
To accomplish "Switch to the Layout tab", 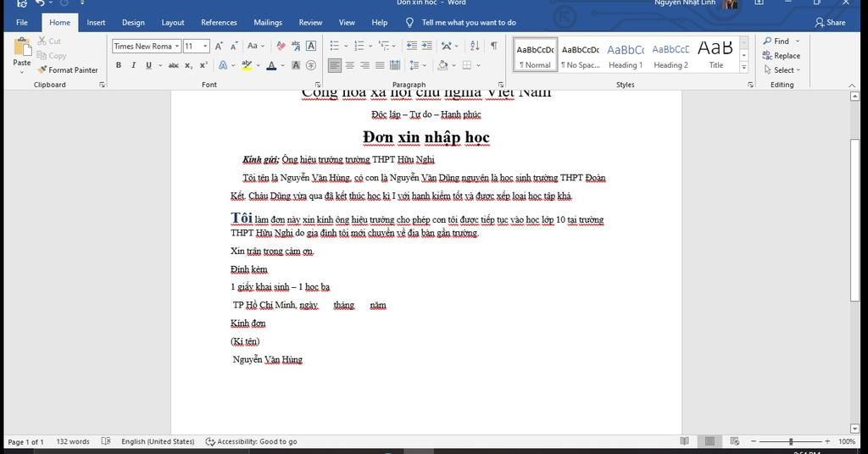I will pos(173,22).
